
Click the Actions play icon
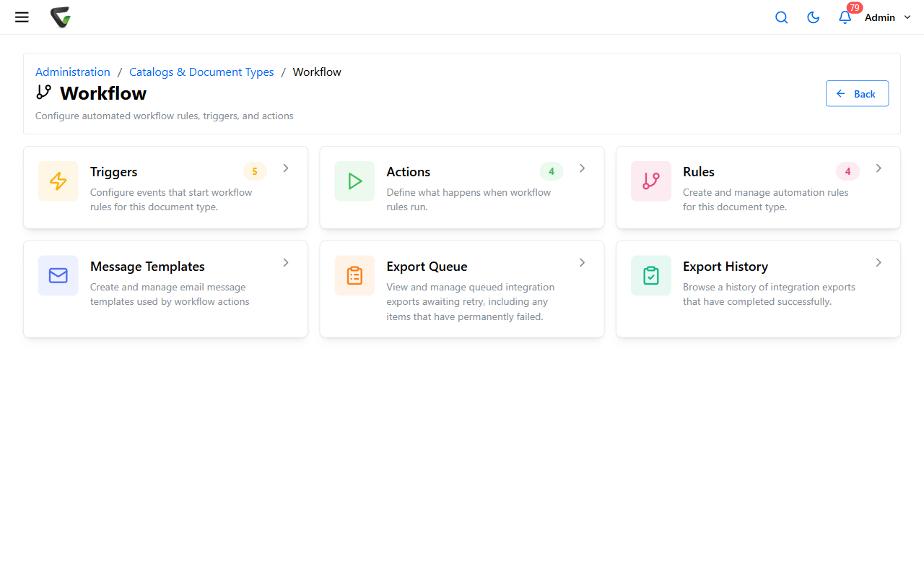coord(354,181)
